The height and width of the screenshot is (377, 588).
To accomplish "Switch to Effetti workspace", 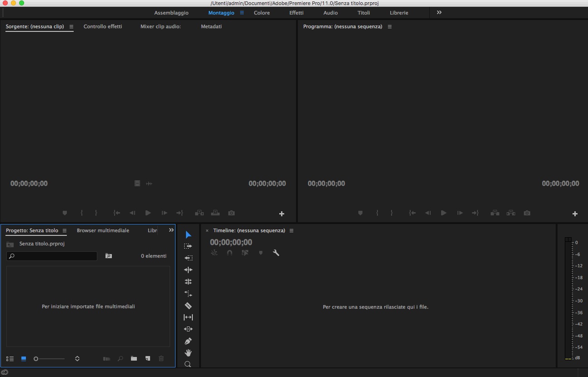I will click(297, 13).
